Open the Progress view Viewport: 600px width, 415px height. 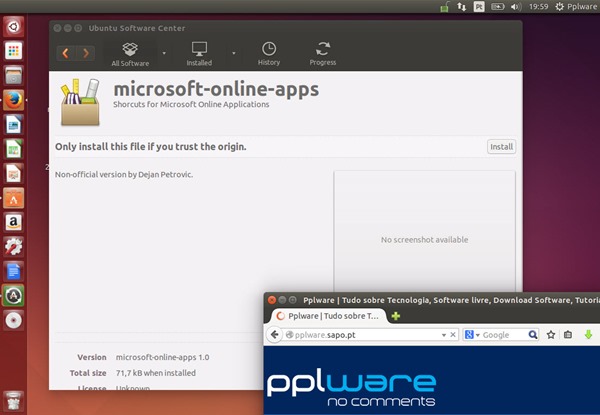(323, 54)
